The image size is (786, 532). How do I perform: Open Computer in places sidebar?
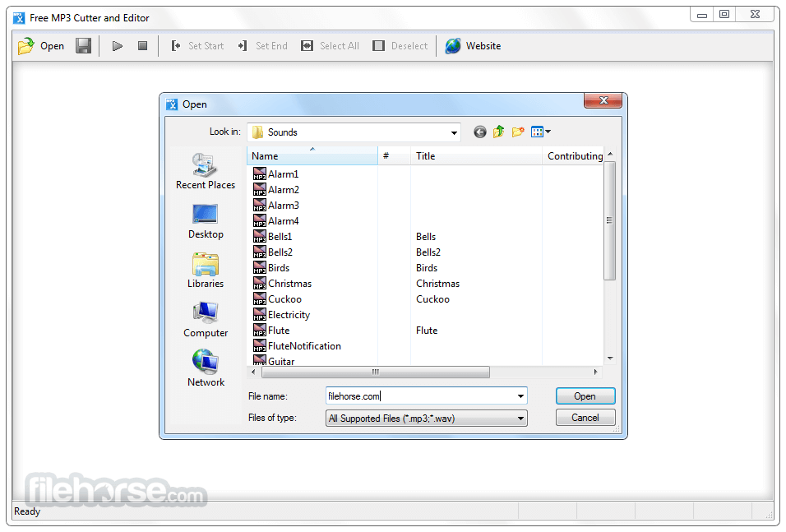[x=206, y=320]
